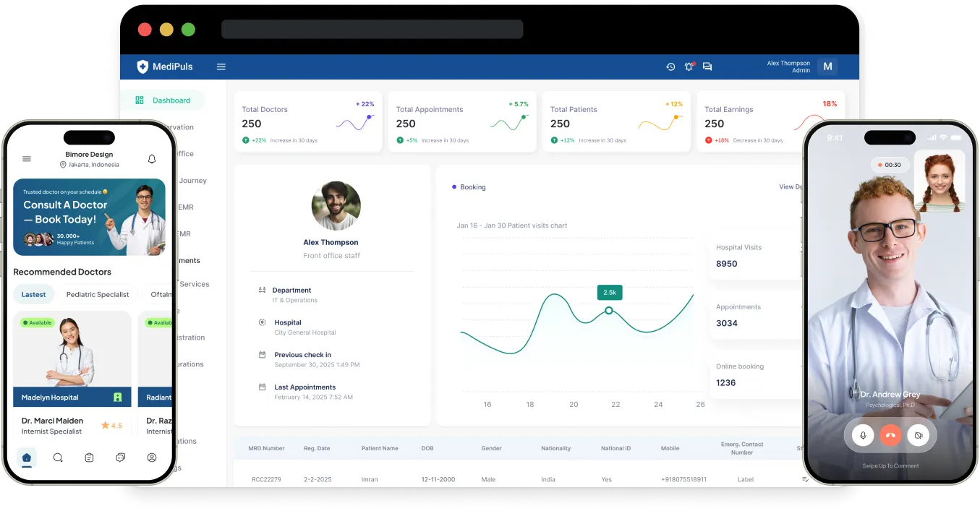Open the notification bell with red badge

689,66
